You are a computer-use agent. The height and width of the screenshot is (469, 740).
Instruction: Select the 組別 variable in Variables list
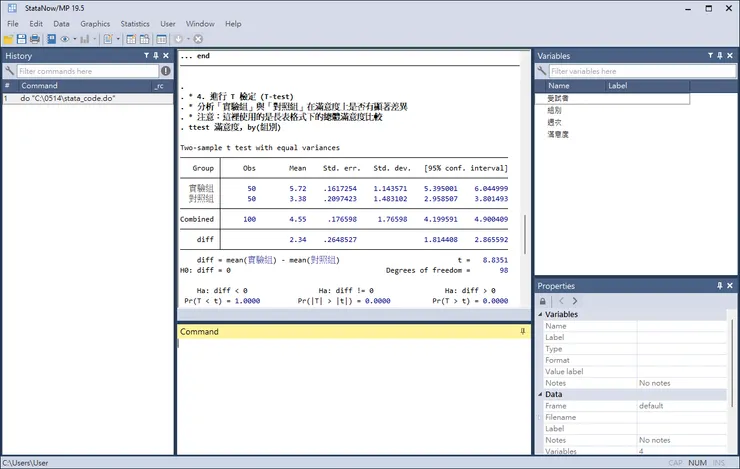(x=554, y=110)
